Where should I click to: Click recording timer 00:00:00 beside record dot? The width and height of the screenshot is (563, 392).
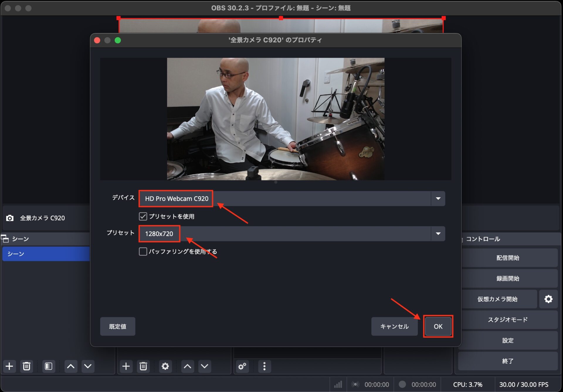click(x=423, y=384)
